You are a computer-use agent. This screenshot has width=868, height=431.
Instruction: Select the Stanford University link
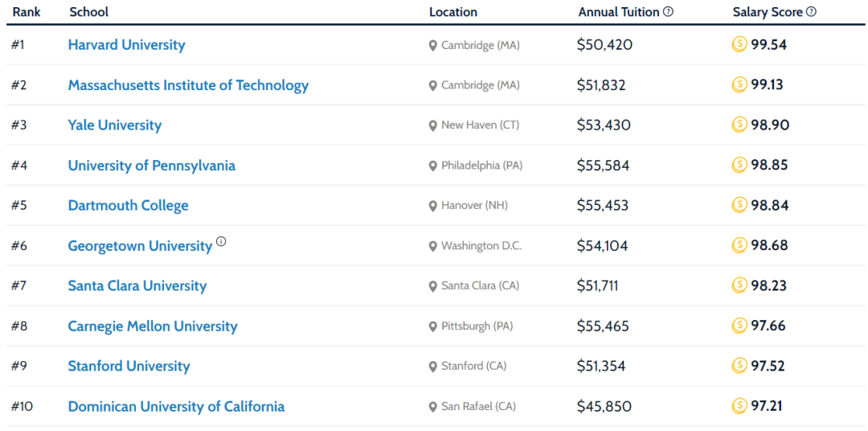point(129,367)
